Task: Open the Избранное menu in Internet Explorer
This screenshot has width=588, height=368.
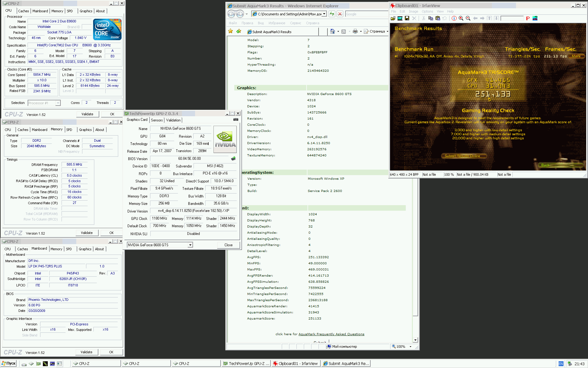Action: 277,23
